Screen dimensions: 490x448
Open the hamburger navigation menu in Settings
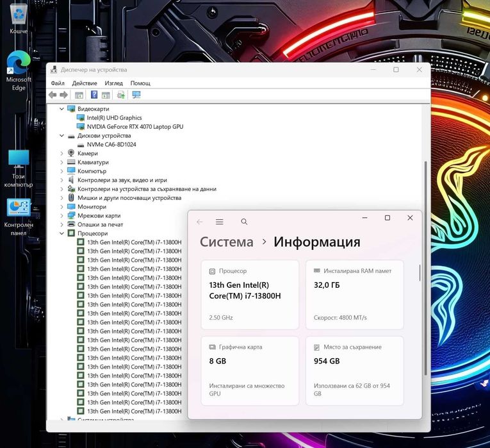220,222
